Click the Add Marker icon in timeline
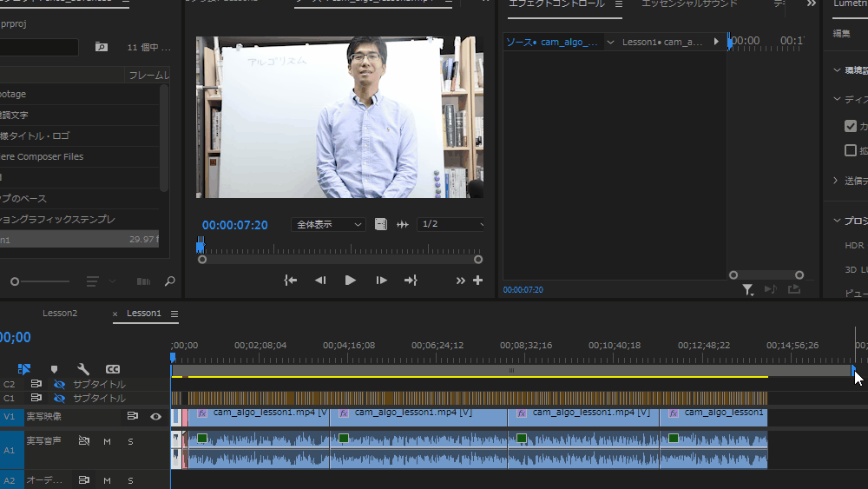The height and width of the screenshot is (489, 868). point(54,369)
